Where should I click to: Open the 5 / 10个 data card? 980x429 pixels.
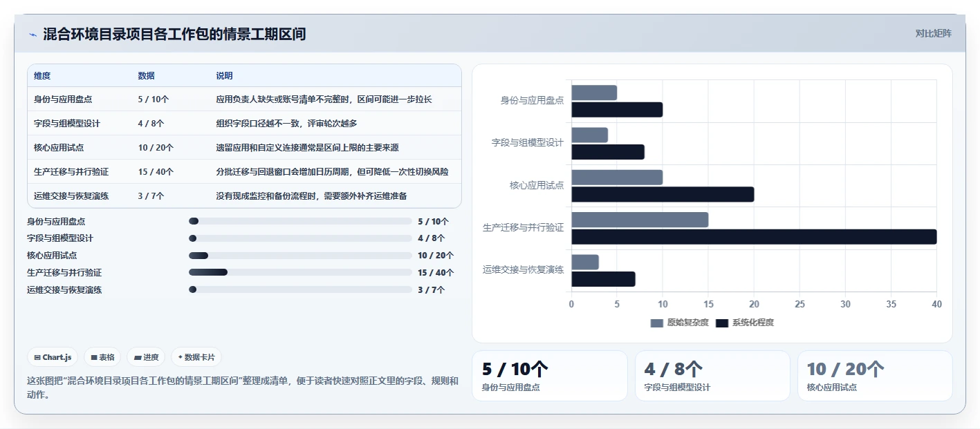click(550, 376)
